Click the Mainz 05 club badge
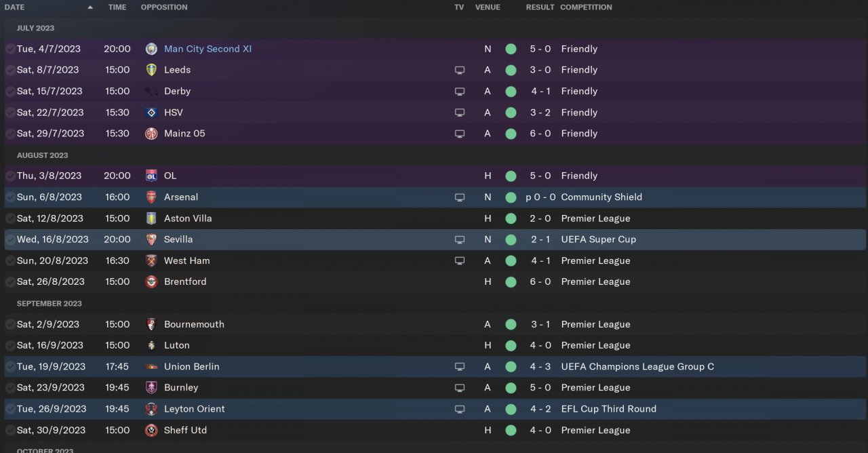 151,134
